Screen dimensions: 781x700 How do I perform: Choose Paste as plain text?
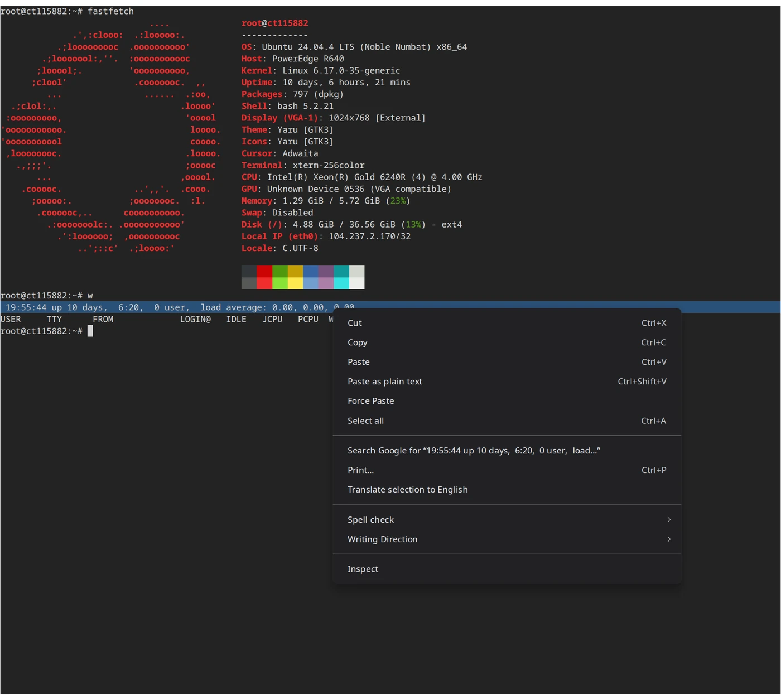(507, 382)
